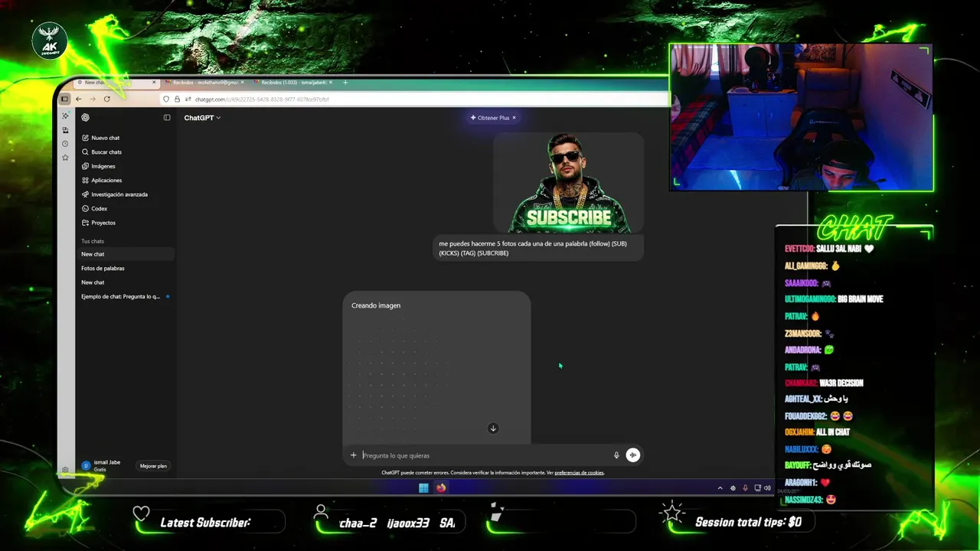Dismiss the Obtener Plus banner
Viewport: 980px width, 551px height.
514,118
